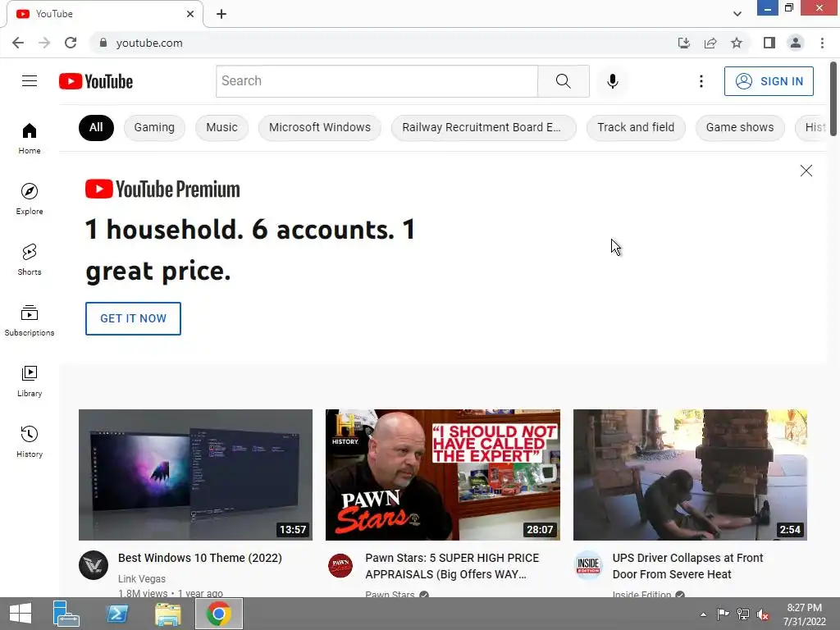
Task: Open Explore in sidebar
Action: 30,199
